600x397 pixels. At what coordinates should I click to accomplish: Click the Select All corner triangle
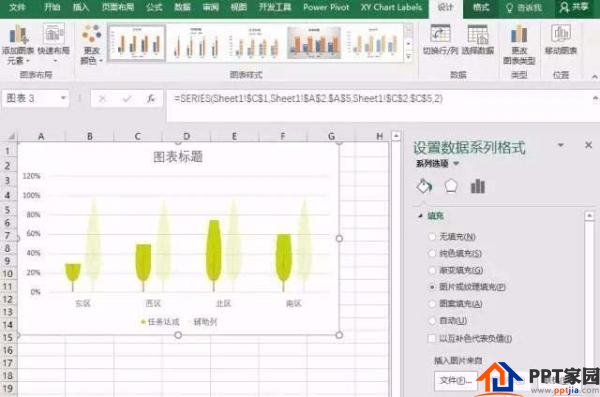point(11,136)
